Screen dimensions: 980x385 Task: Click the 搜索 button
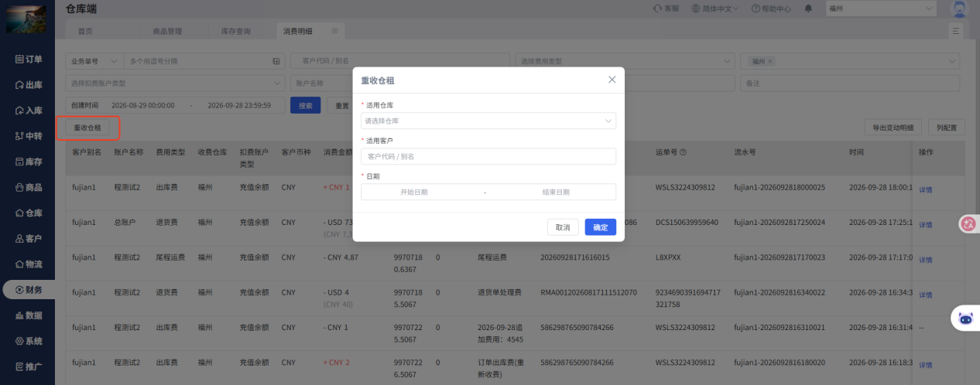[x=305, y=105]
